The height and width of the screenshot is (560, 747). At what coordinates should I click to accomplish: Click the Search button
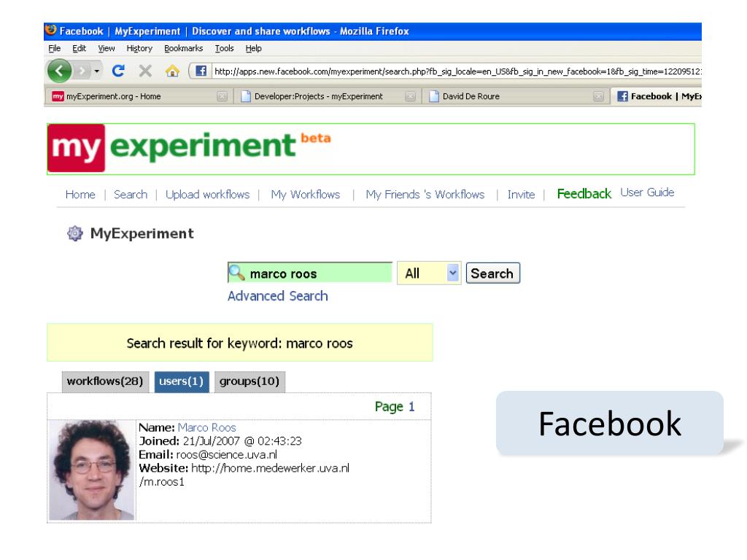(x=492, y=273)
